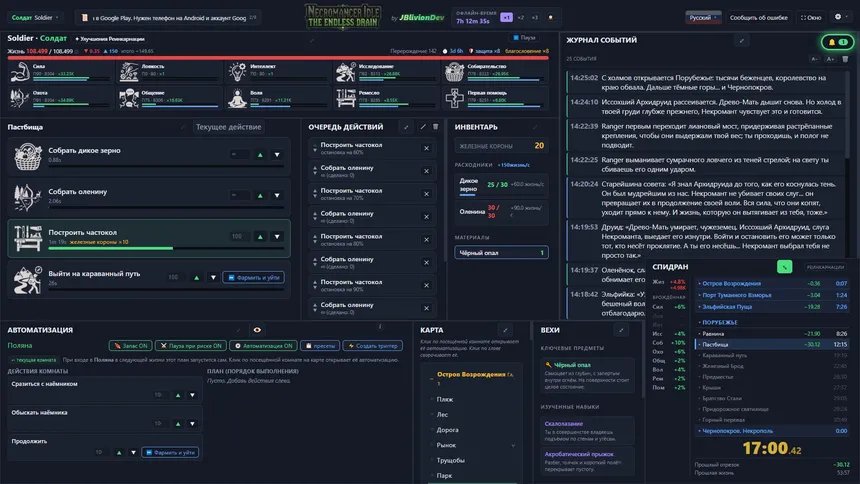The image size is (860, 484).
Task: Toggle Автоматизация ON switch
Action: click(263, 346)
